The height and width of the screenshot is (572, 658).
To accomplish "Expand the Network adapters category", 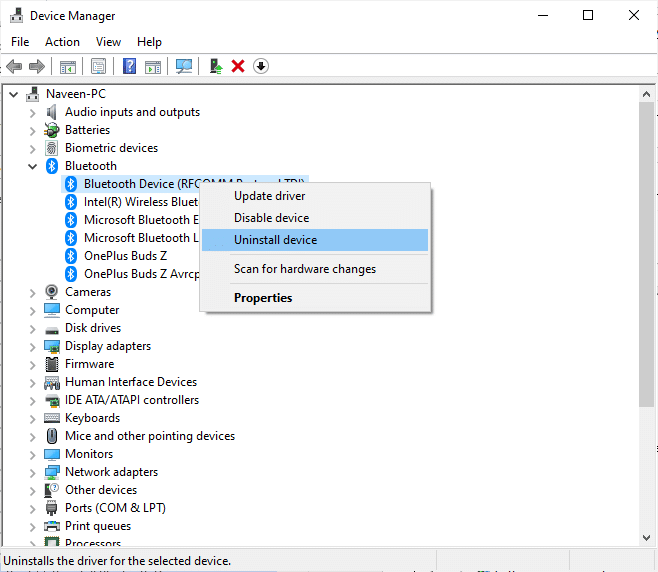I will point(33,472).
